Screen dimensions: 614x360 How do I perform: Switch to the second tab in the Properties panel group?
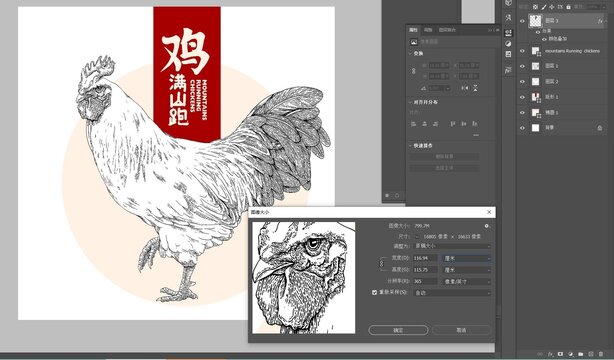pos(428,30)
